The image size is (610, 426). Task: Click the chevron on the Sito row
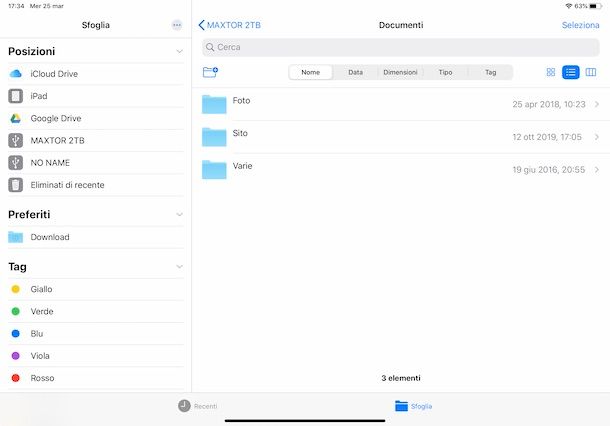tap(597, 137)
